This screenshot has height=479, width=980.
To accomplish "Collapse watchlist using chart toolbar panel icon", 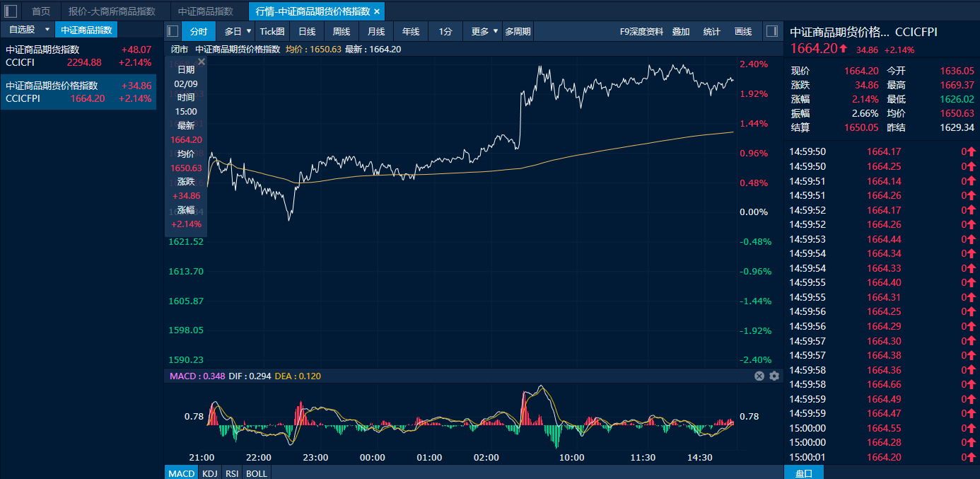I will click(172, 31).
